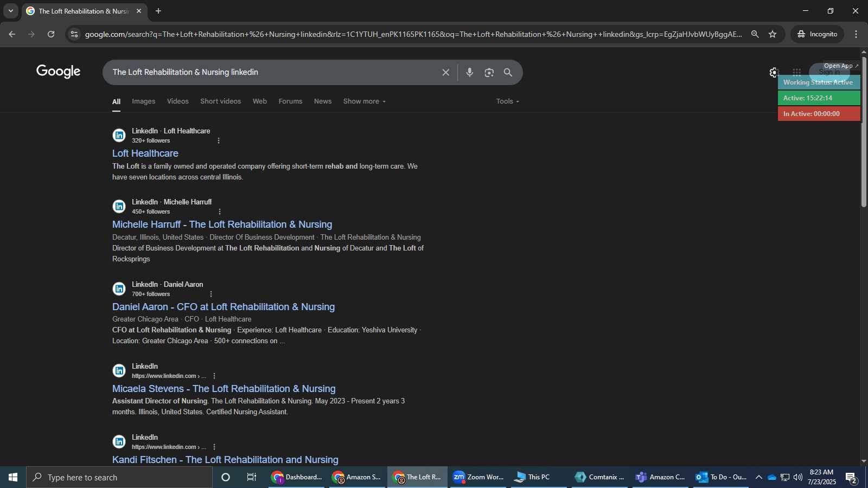Open Daniel Aaron CFO result link
868x488 pixels.
[x=224, y=307]
